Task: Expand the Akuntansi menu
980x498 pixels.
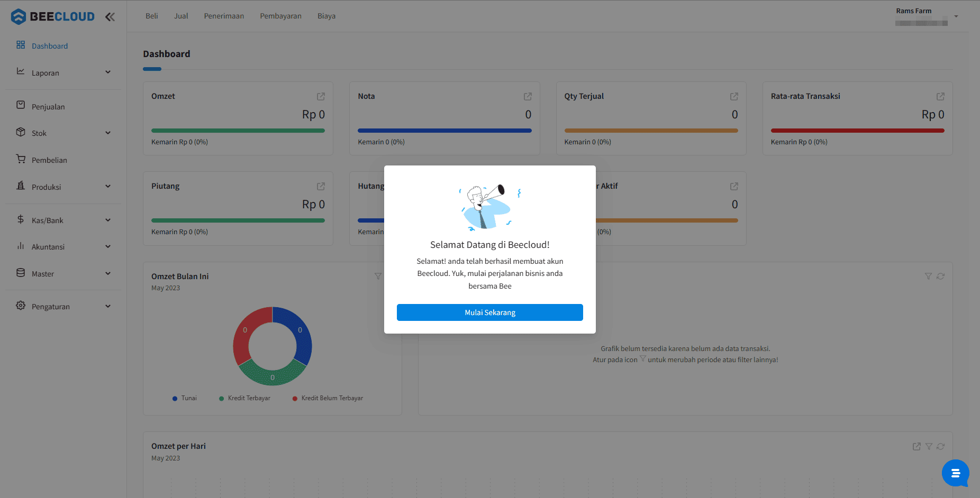Action: click(108, 246)
